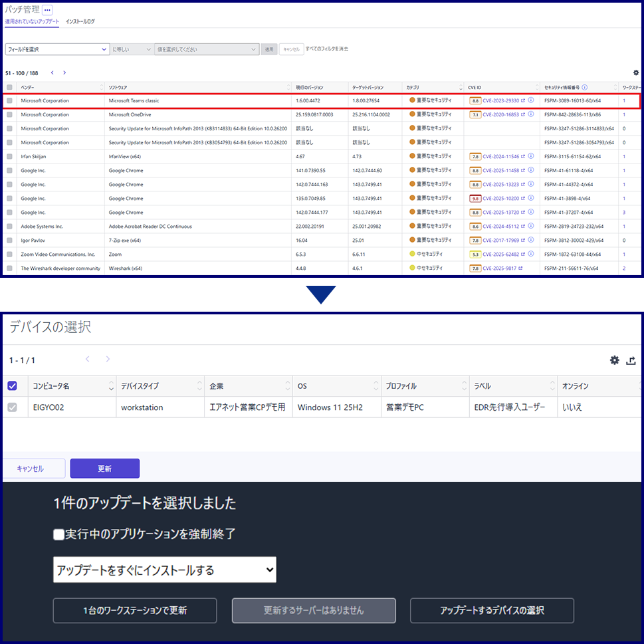The height and width of the screenshot is (644, 644).
Task: Open patch table settings gear
Action: tap(636, 72)
